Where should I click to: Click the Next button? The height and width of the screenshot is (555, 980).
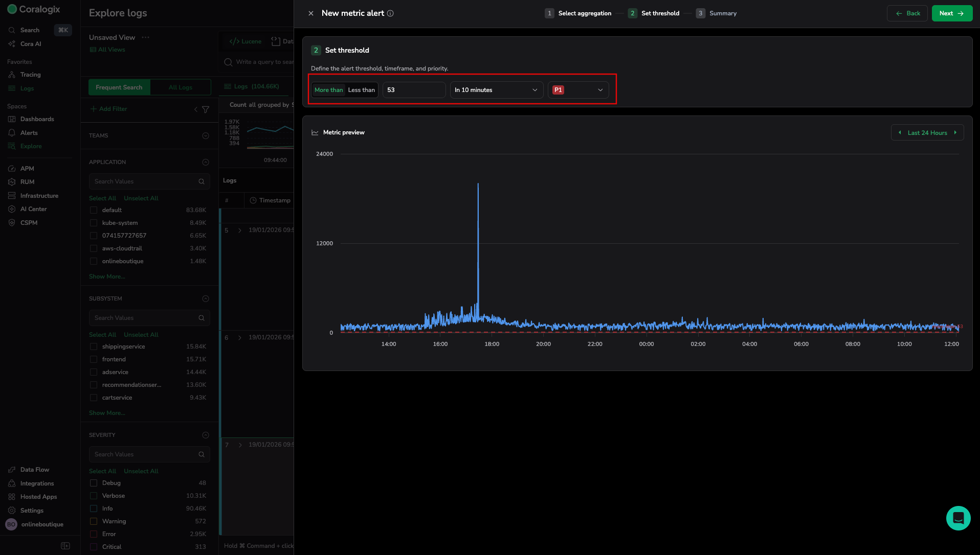point(951,13)
